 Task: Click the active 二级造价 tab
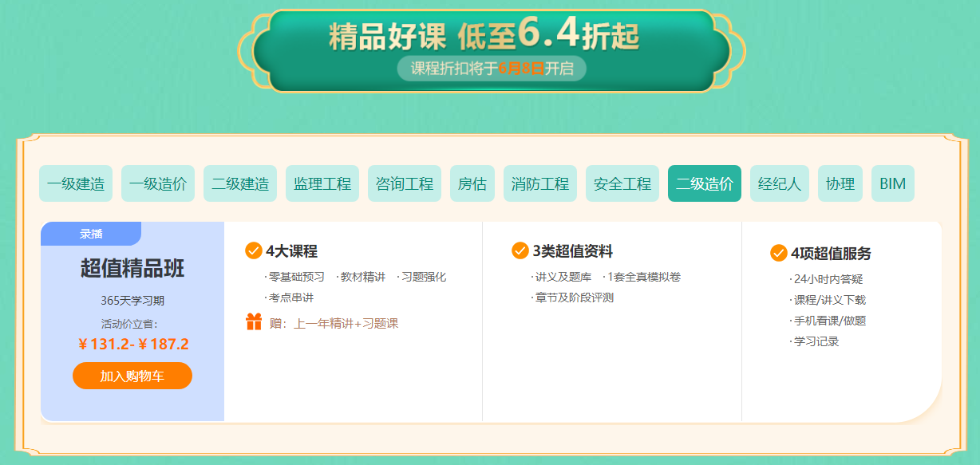tap(705, 183)
